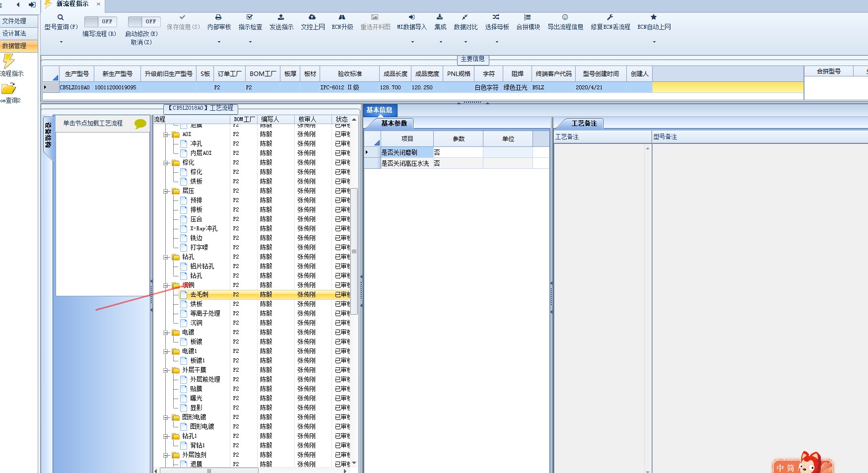Viewport: 868px width, 473px height.
Task: Click 选择母板 shuffle icon
Action: (496, 17)
